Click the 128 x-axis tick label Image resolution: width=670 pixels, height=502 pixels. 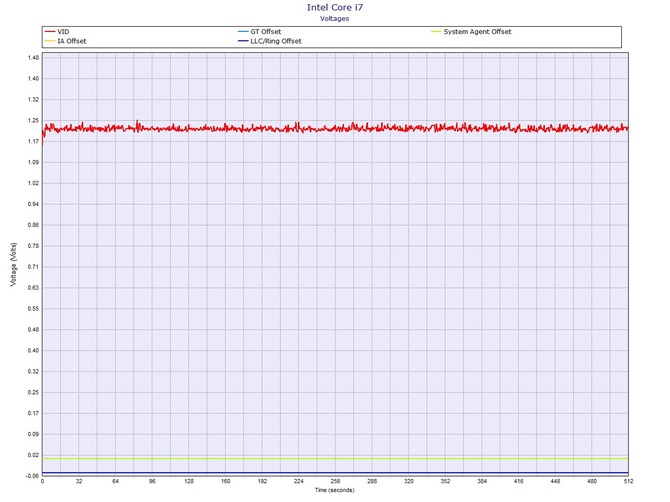click(x=189, y=481)
